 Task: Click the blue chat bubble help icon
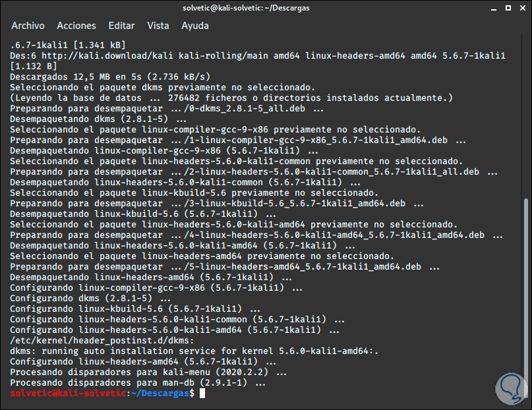tap(510, 389)
